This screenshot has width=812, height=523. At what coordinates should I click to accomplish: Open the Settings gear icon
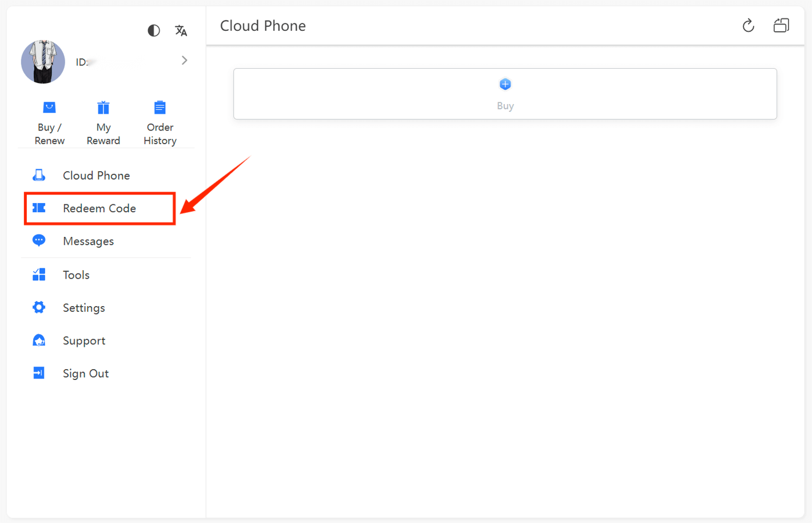pyautogui.click(x=39, y=308)
